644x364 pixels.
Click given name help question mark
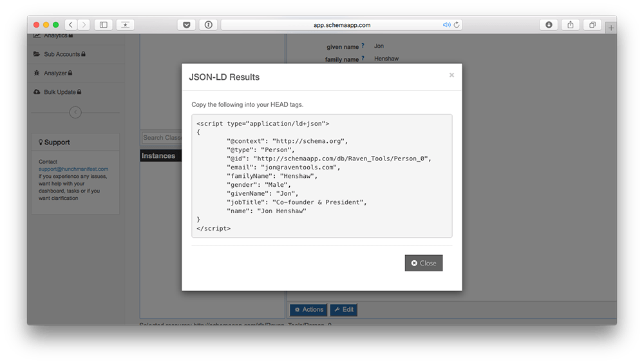point(363,46)
